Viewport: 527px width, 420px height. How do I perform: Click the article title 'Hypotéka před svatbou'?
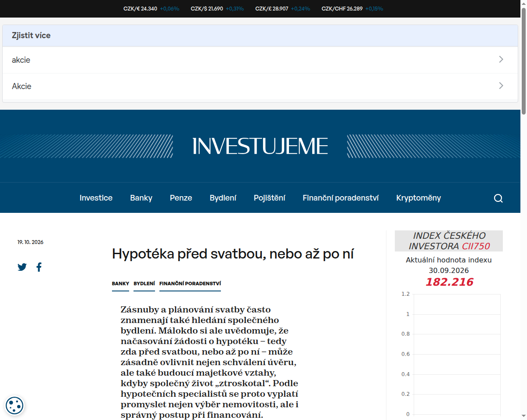(x=233, y=254)
